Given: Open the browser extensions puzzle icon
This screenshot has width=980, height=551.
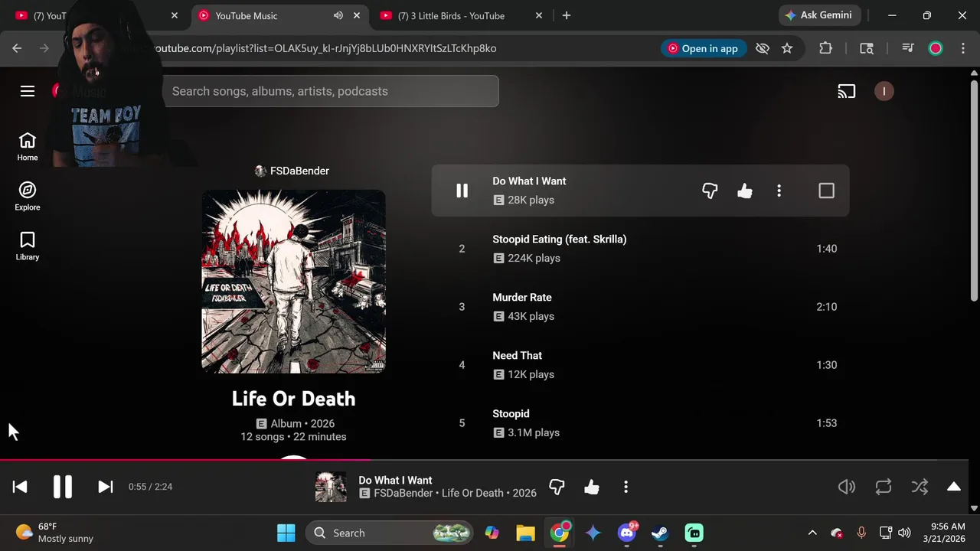Looking at the screenshot, I should [x=825, y=48].
